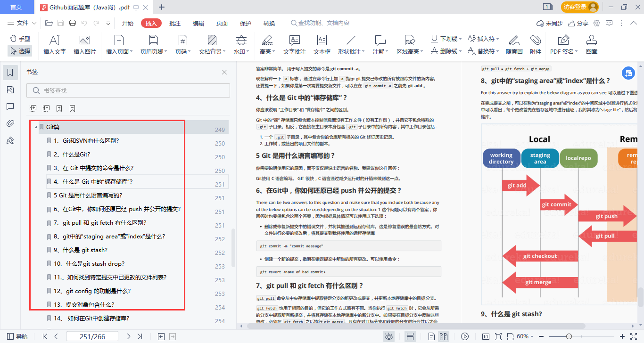Click the bookmark search field
Image resolution: width=644 pixels, height=343 pixels.
[128, 90]
